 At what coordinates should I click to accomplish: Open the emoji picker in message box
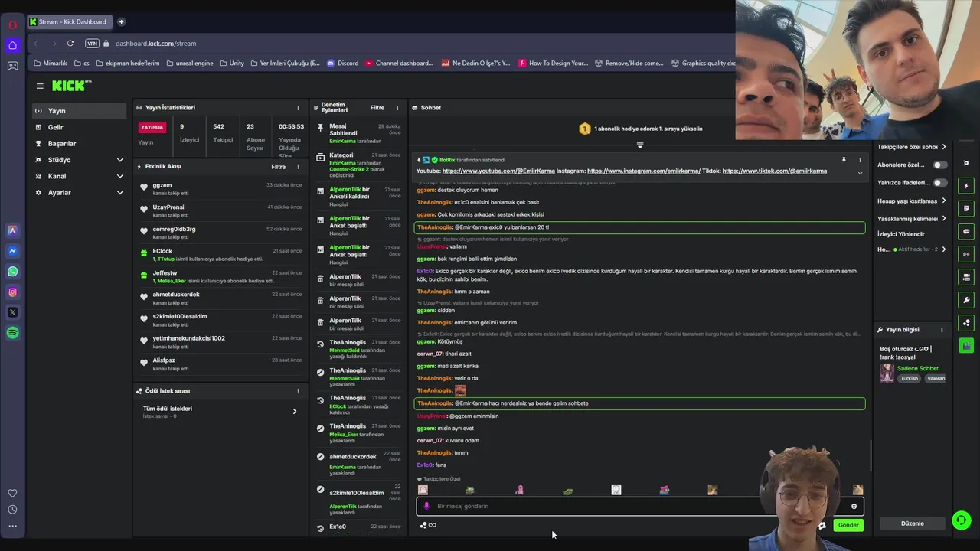coord(854,506)
